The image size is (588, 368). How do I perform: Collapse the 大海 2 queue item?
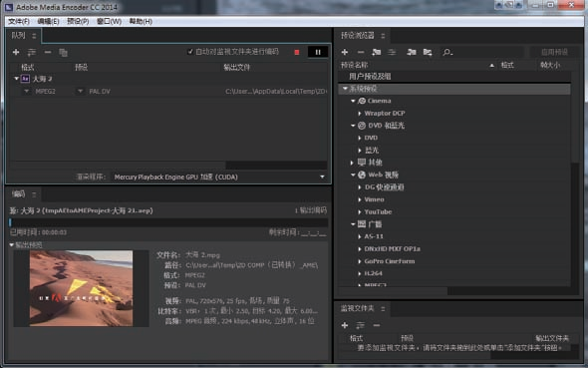point(17,79)
